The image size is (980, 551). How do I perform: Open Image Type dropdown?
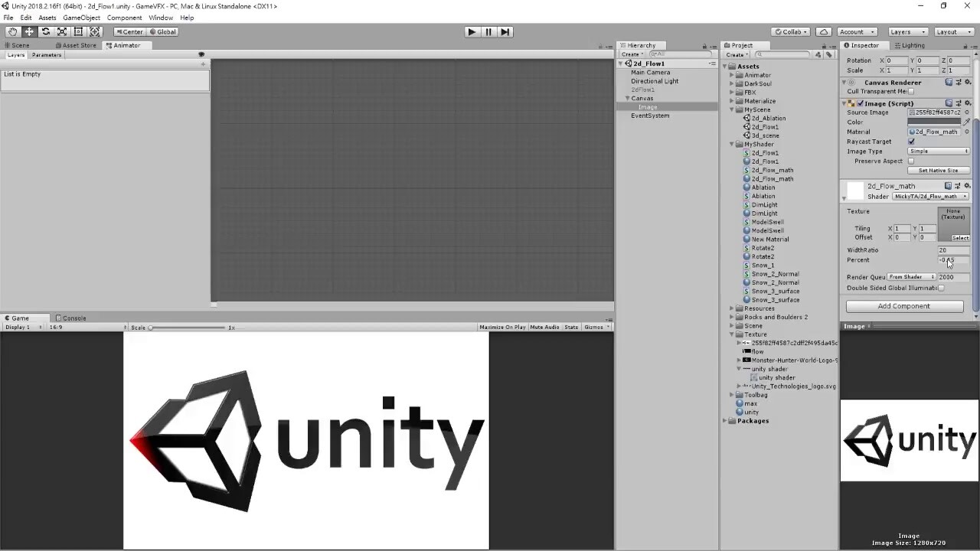point(939,151)
